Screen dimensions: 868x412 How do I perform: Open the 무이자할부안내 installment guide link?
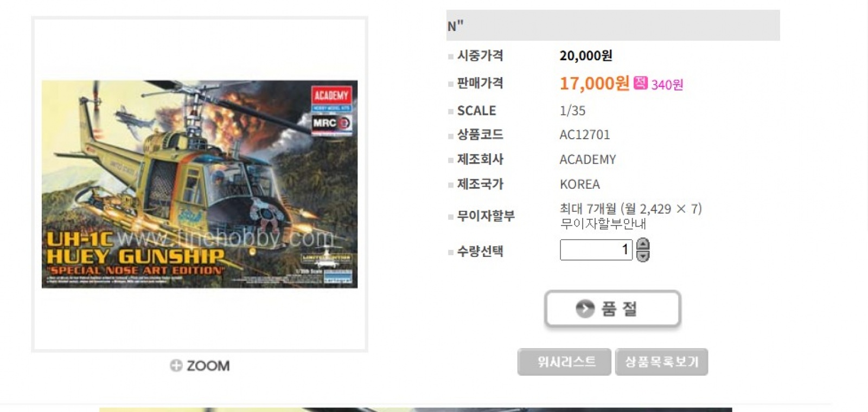(603, 223)
